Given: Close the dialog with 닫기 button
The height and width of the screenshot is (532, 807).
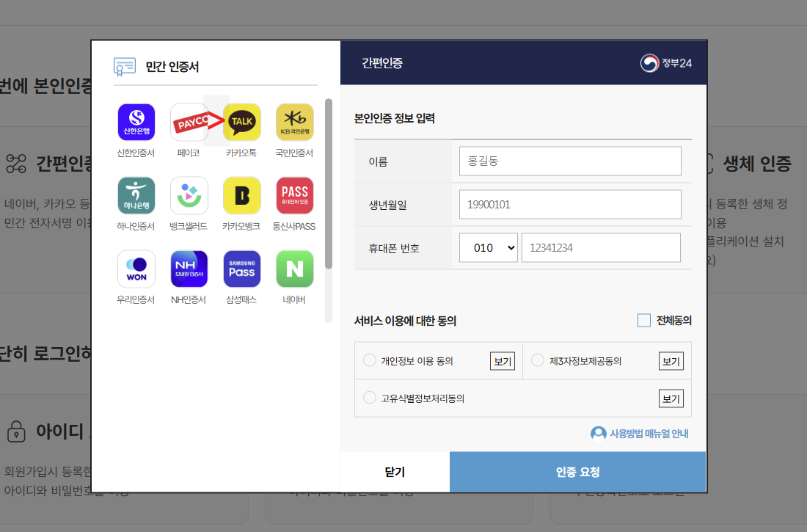Looking at the screenshot, I should 395,472.
